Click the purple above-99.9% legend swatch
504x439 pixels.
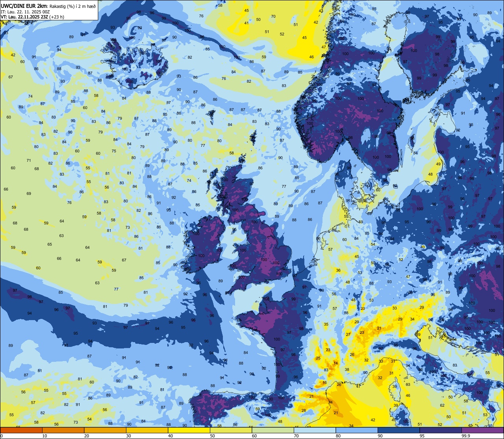[482, 430]
